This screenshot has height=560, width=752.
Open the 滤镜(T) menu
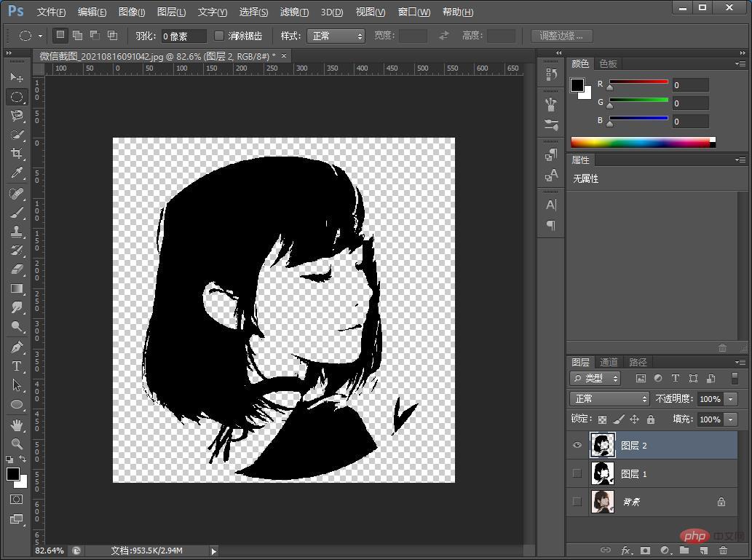295,12
